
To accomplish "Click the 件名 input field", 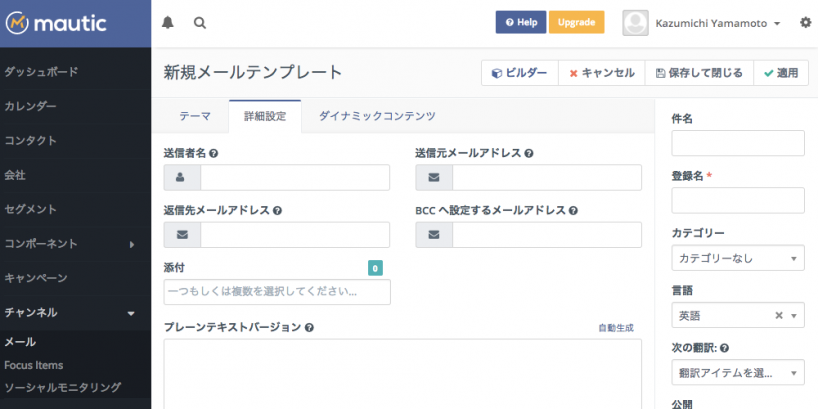I will [737, 143].
